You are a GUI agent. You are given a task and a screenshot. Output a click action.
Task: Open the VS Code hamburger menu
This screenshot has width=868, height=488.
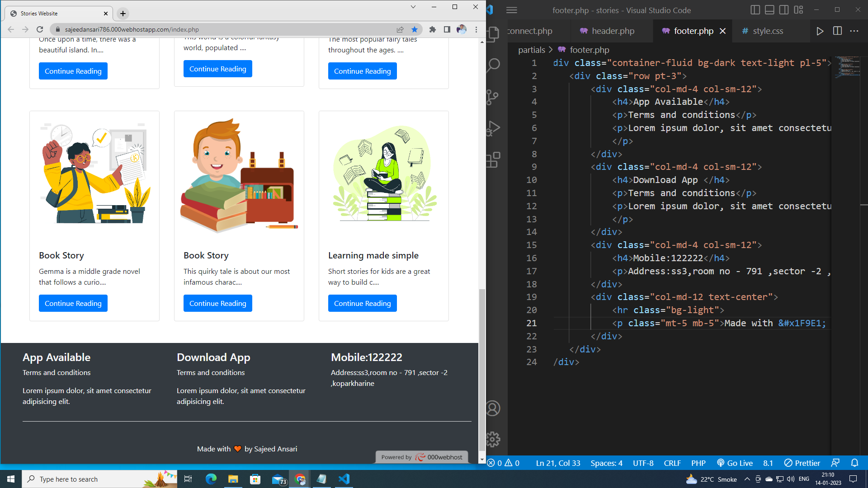pos(511,10)
